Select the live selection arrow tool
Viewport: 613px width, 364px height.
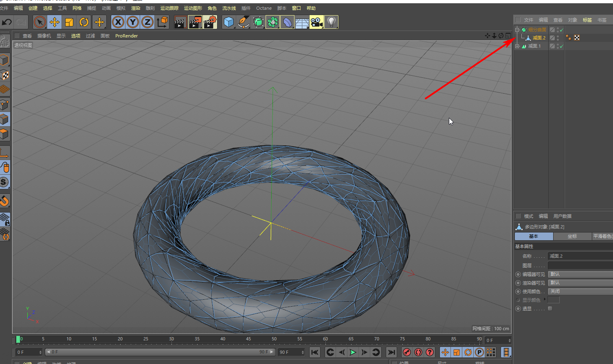[40, 22]
